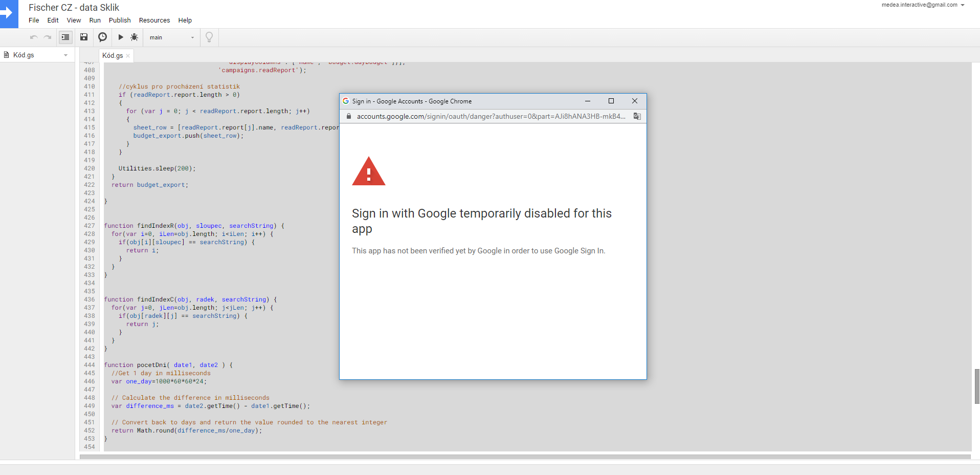Save the project with the floppy icon
The width and height of the screenshot is (980, 475).
tap(84, 37)
